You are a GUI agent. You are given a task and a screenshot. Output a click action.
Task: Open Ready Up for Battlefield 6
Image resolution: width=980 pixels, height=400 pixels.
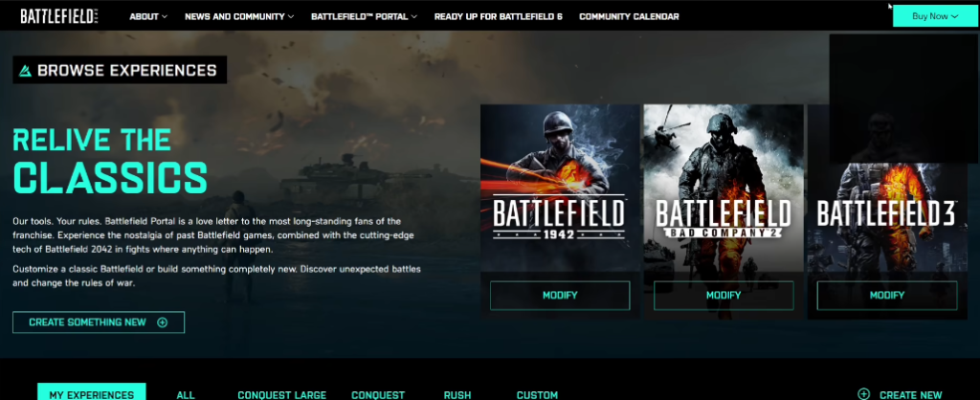pos(498,17)
